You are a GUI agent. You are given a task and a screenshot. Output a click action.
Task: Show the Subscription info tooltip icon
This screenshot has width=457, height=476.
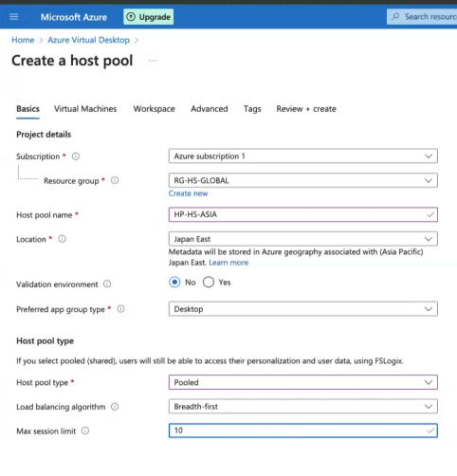(76, 156)
